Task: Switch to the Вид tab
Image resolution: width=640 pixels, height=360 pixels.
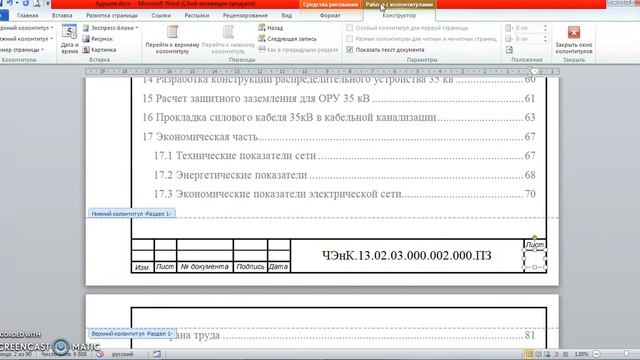Action: coord(287,16)
